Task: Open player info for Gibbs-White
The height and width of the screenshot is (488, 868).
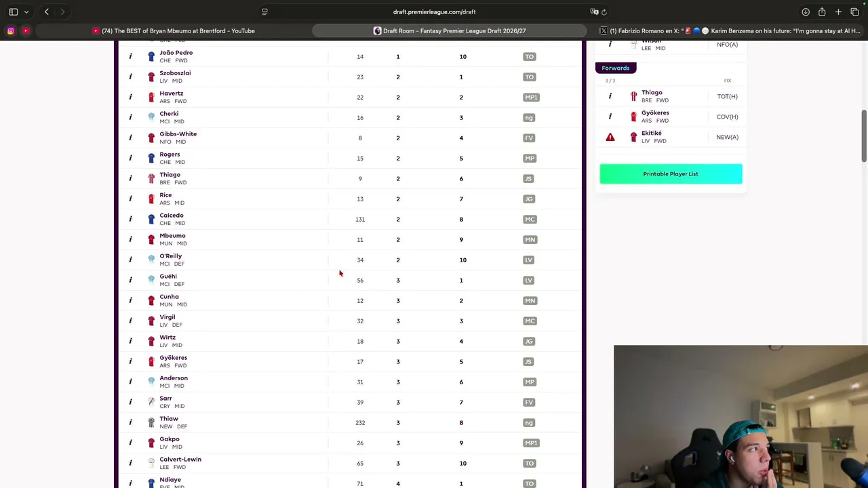Action: coord(130,138)
